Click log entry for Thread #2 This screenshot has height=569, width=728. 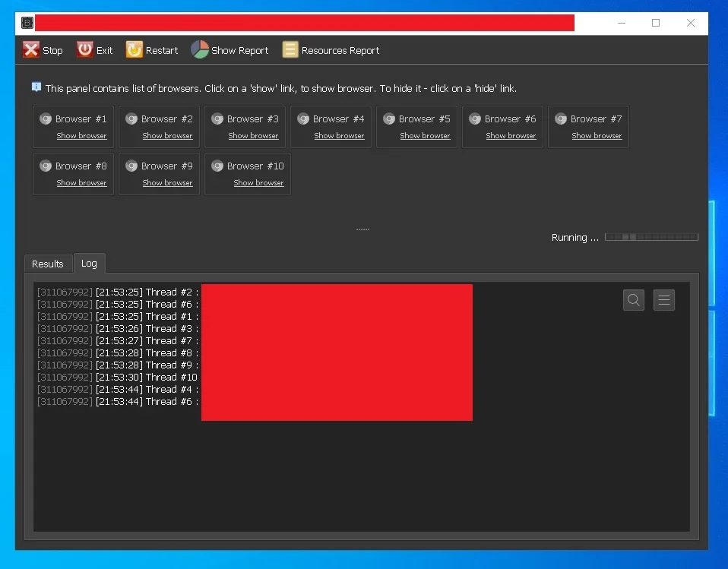[118, 292]
